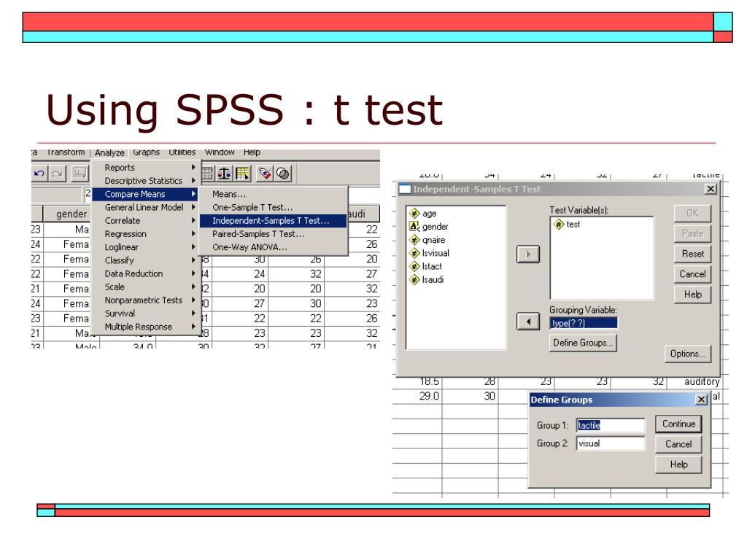Choose One-Sample T Test...
Image resolution: width=747 pixels, height=560 pixels.
(x=273, y=208)
